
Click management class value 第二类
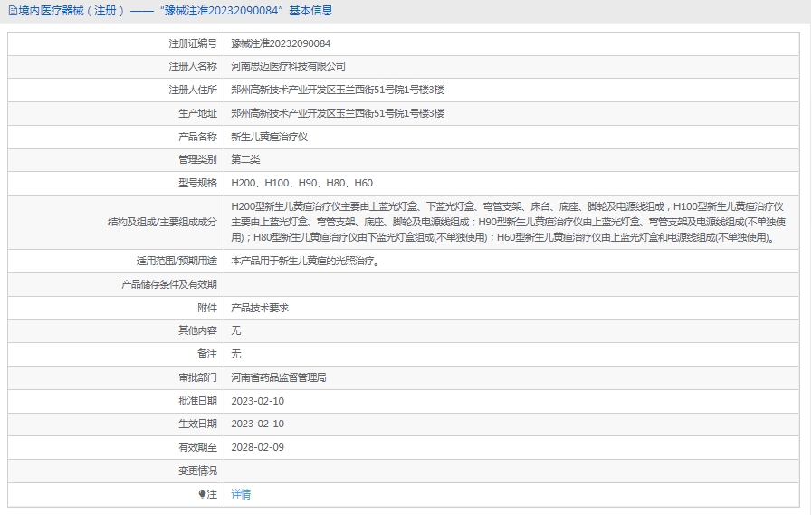coord(245,159)
